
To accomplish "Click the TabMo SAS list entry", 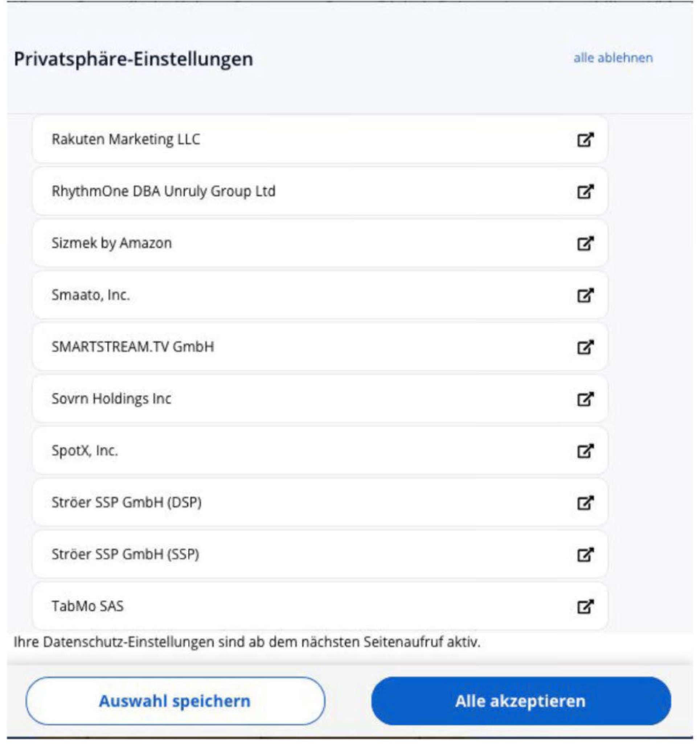I will point(88,607).
